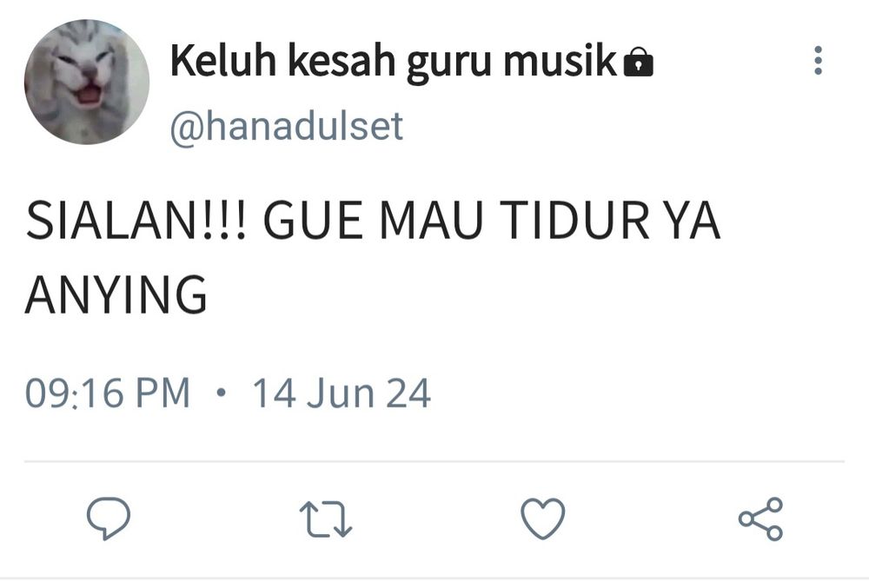869x588 pixels.
Task: Select the 09:16 PM timestamp
Action: pos(108,393)
